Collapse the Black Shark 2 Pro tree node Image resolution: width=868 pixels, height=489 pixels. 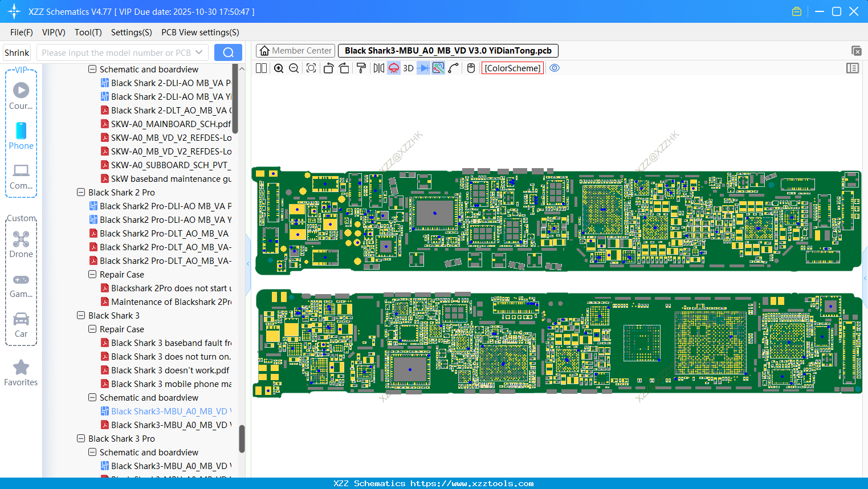click(81, 192)
